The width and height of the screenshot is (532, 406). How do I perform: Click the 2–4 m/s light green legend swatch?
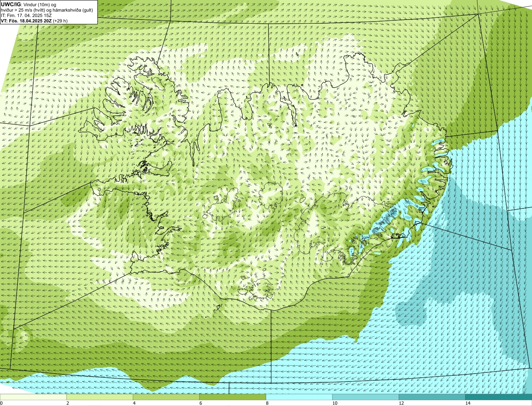[x=100, y=397]
